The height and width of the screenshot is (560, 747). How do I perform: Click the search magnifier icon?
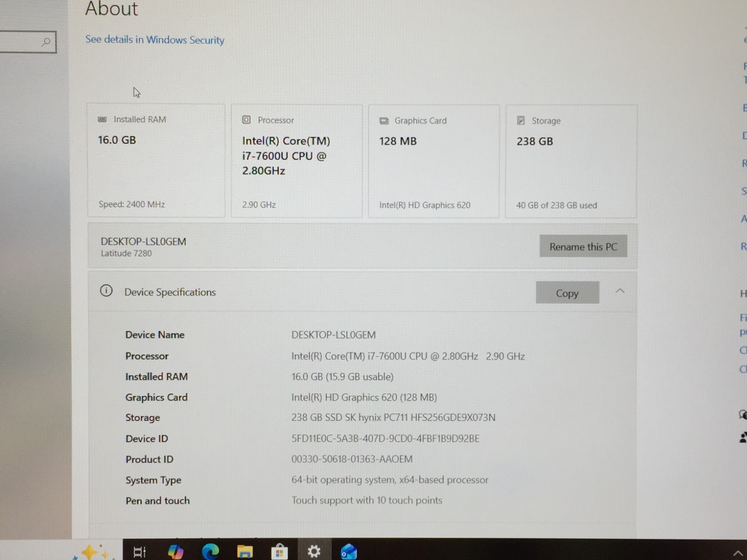46,42
